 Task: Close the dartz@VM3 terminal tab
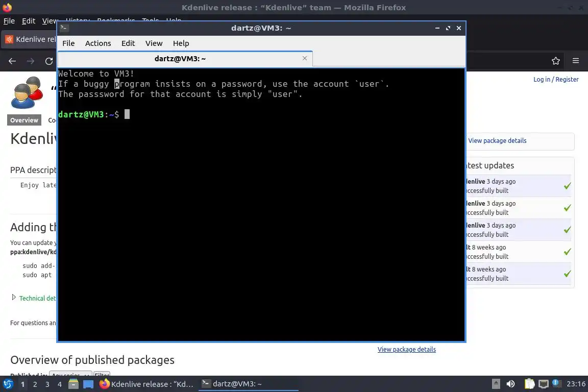[305, 58]
